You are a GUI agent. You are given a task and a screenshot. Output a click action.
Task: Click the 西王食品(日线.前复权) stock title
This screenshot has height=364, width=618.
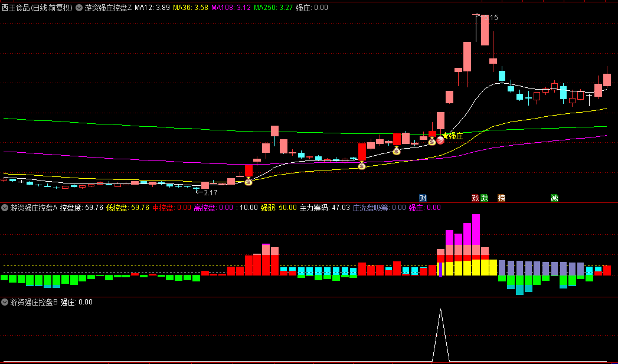pyautogui.click(x=37, y=8)
